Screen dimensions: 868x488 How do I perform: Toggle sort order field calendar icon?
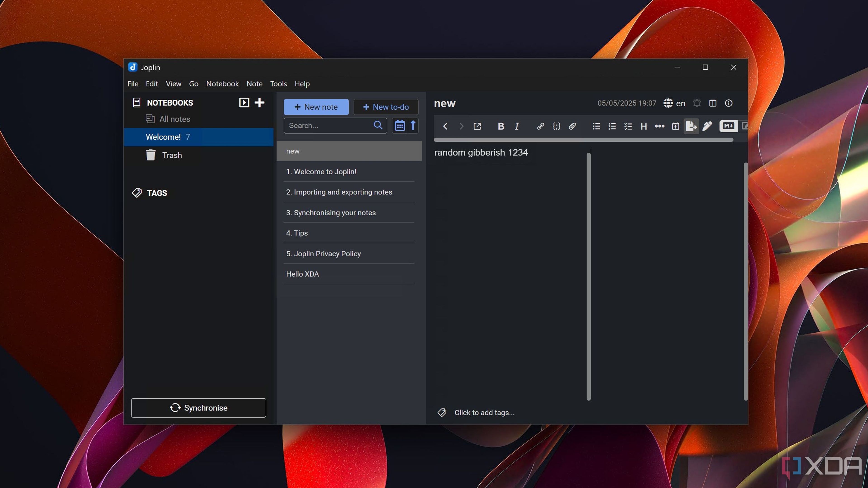click(x=400, y=125)
